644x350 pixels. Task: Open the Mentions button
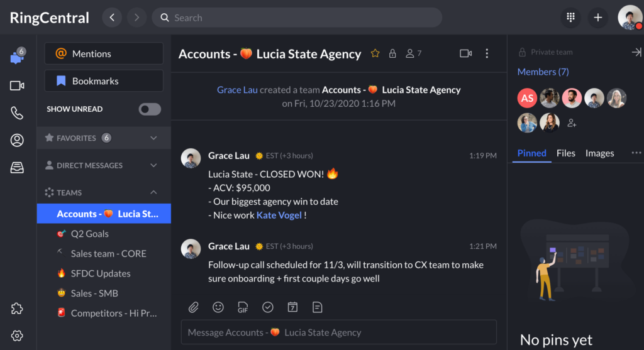click(104, 53)
